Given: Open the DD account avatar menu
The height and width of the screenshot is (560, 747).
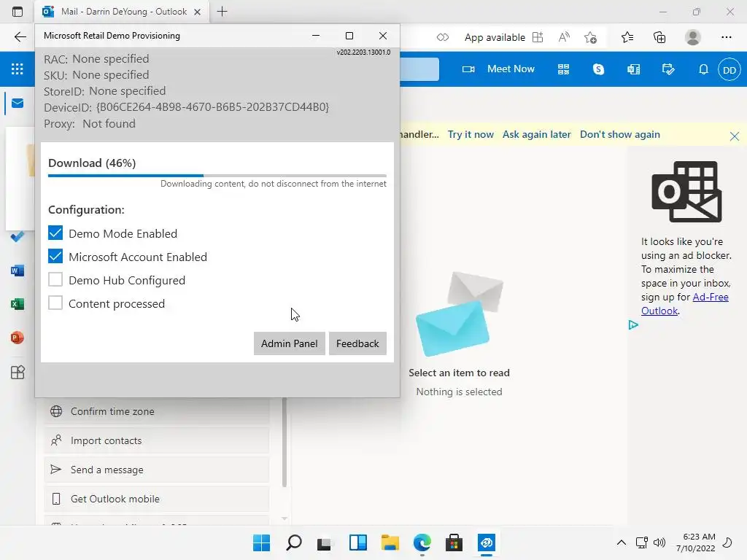Looking at the screenshot, I should (729, 69).
